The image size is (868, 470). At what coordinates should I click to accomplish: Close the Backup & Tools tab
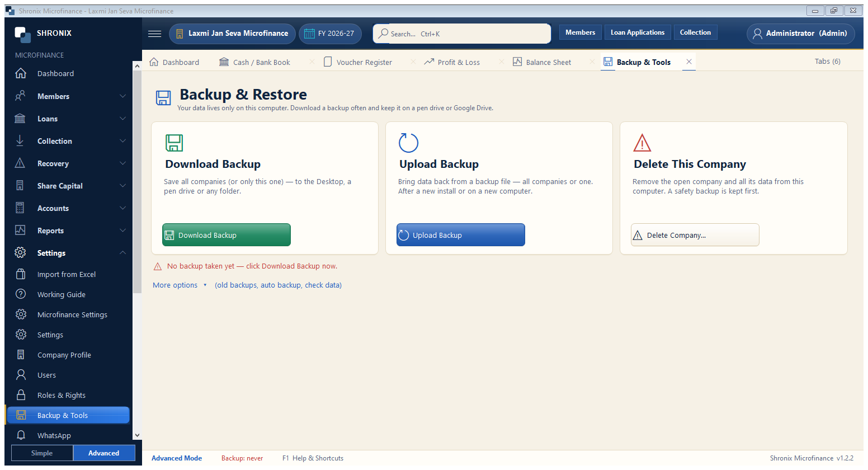689,62
